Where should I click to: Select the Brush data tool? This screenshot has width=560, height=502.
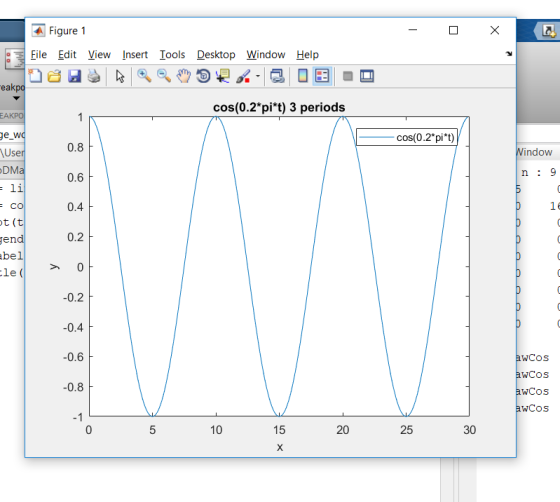243,76
